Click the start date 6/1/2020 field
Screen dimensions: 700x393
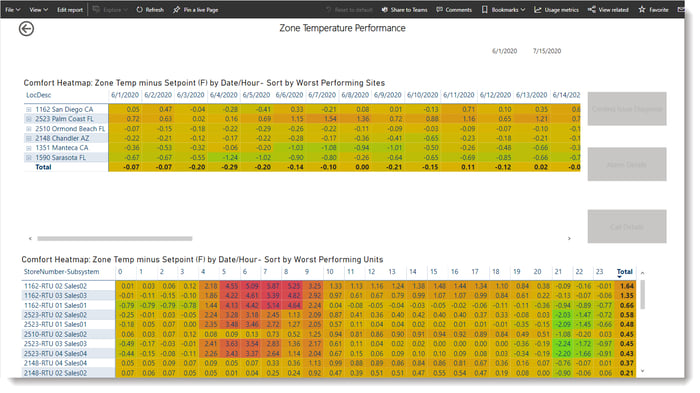tap(504, 51)
